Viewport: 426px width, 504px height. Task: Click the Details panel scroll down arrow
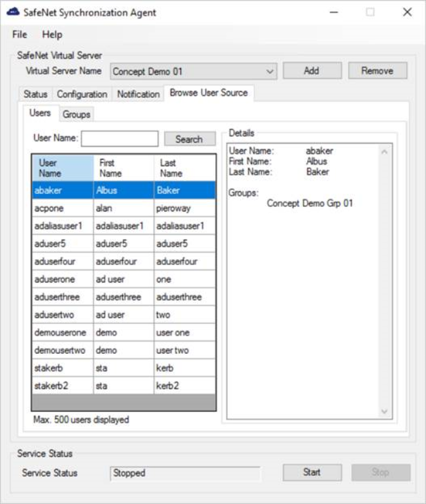coord(384,411)
